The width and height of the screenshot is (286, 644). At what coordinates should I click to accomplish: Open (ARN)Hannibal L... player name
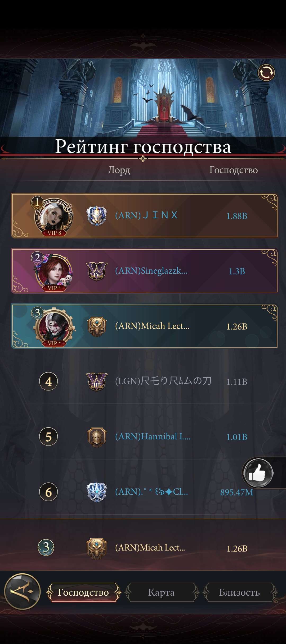tap(153, 436)
